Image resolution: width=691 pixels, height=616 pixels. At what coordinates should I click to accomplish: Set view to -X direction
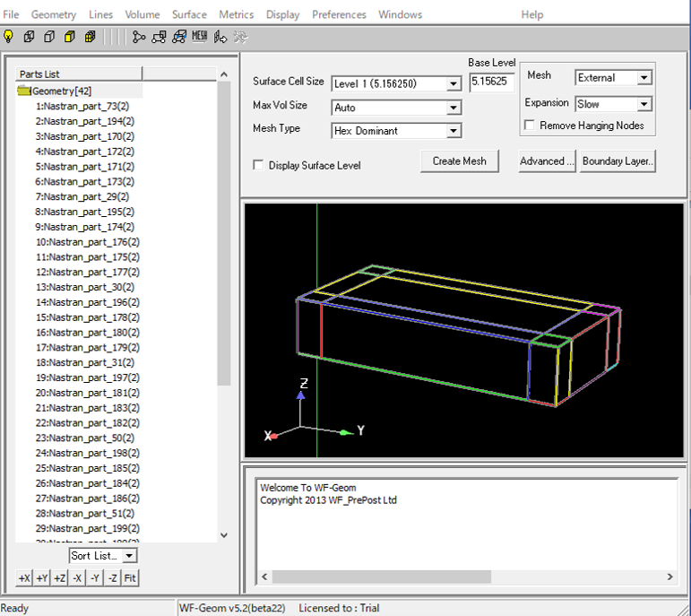[77, 578]
